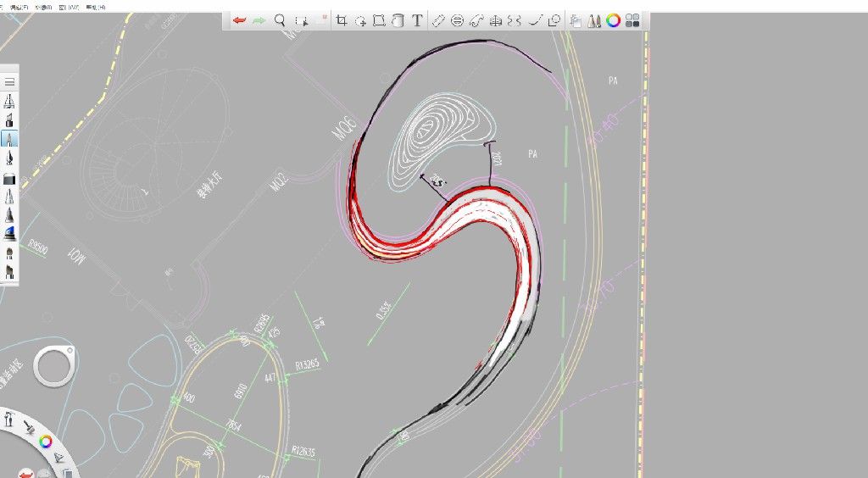
Task: Select the Text tool
Action: [x=417, y=21]
